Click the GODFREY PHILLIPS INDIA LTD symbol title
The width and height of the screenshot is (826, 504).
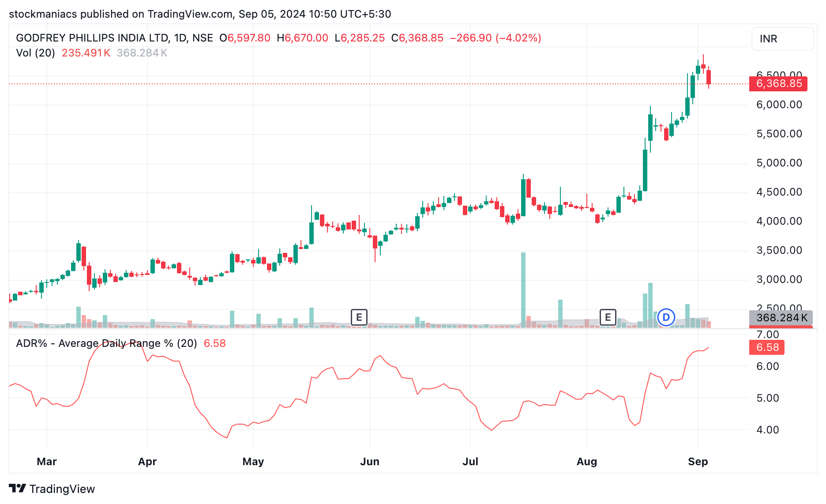coord(114,38)
